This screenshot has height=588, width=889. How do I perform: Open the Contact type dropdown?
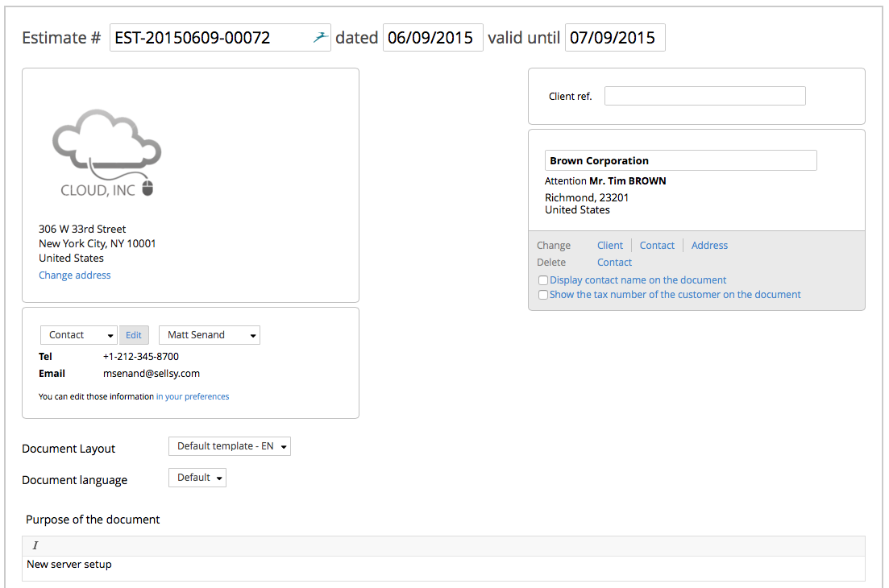(x=79, y=335)
